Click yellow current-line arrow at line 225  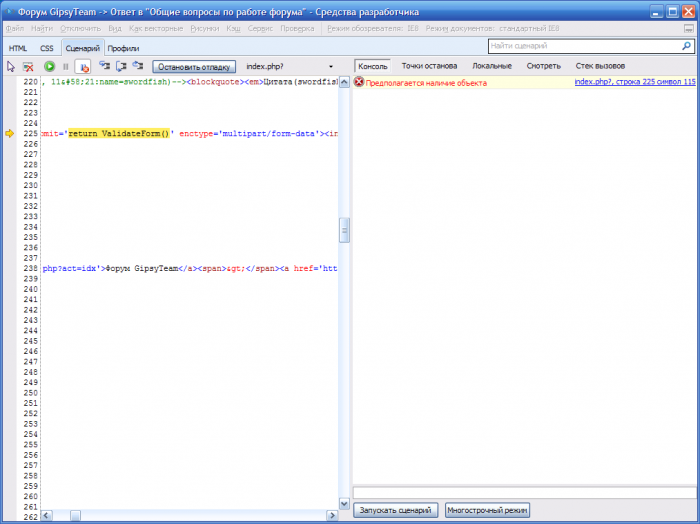click(9, 133)
